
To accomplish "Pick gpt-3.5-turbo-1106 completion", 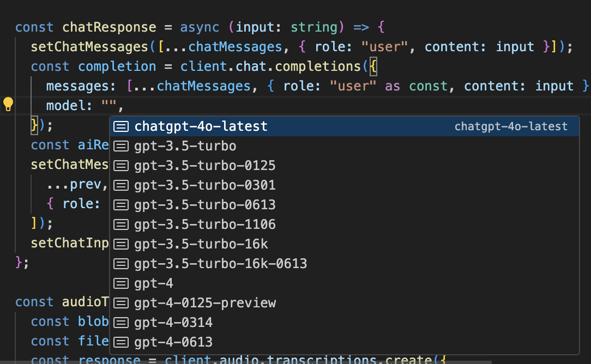I will coord(345,224).
